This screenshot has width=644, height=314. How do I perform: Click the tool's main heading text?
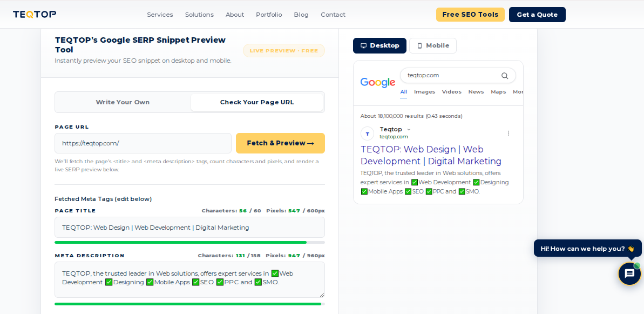[140, 45]
